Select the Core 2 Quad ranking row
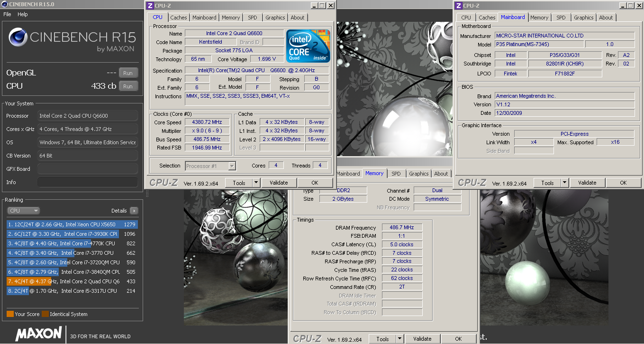 (72, 281)
